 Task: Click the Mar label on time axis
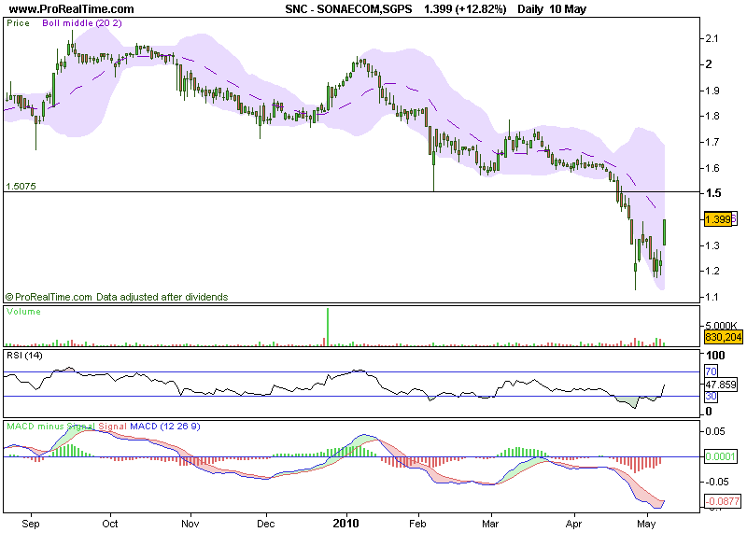coord(490,524)
